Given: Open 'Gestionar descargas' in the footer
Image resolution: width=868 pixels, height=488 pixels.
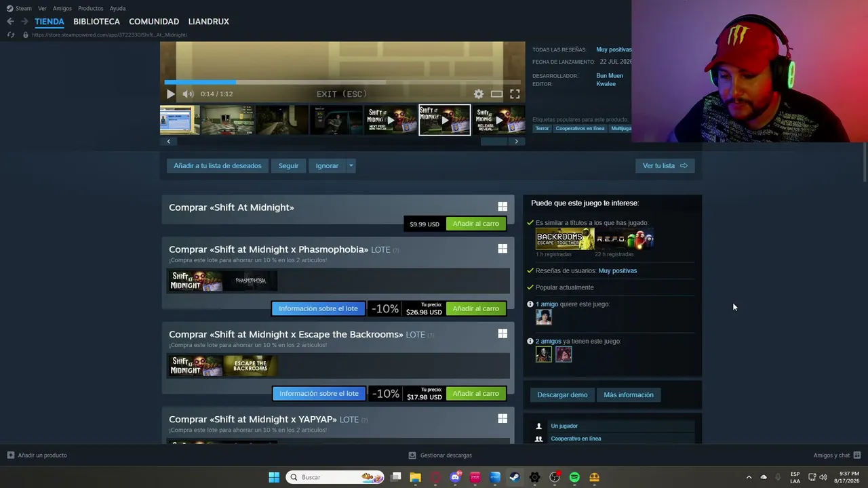Looking at the screenshot, I should click(440, 455).
